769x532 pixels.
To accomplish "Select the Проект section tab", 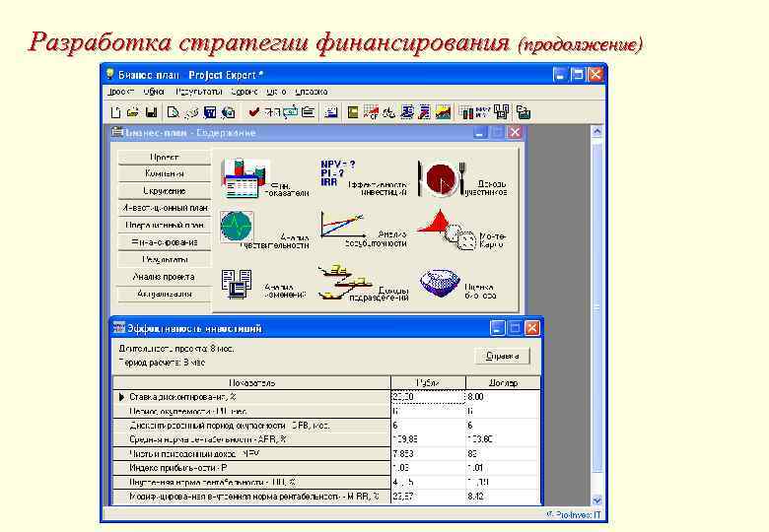I will (x=165, y=158).
